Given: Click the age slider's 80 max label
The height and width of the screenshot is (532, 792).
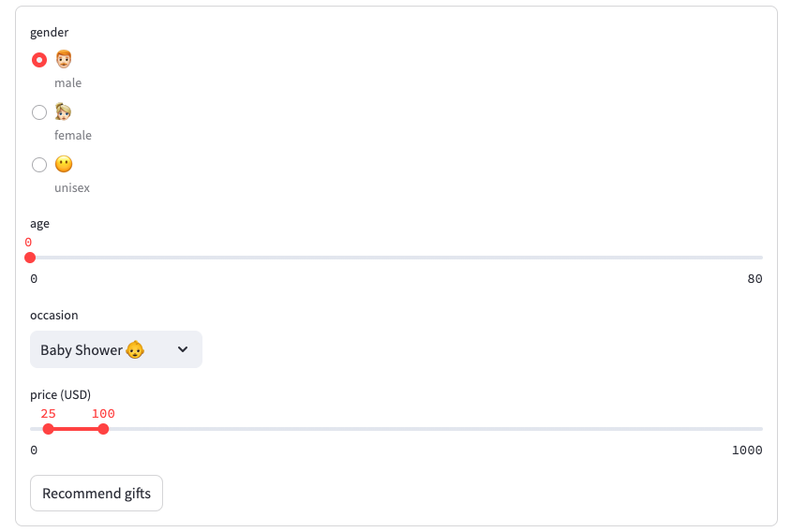Looking at the screenshot, I should (x=755, y=278).
